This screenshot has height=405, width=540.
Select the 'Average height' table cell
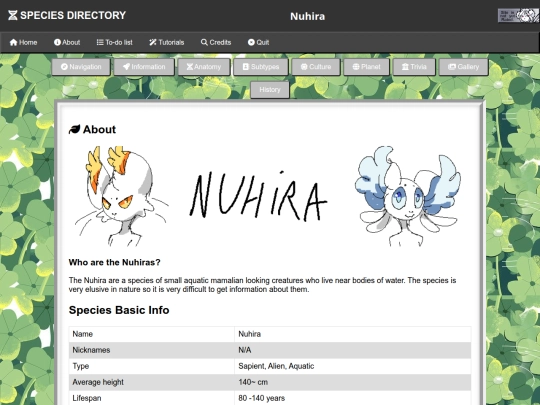pos(152,382)
